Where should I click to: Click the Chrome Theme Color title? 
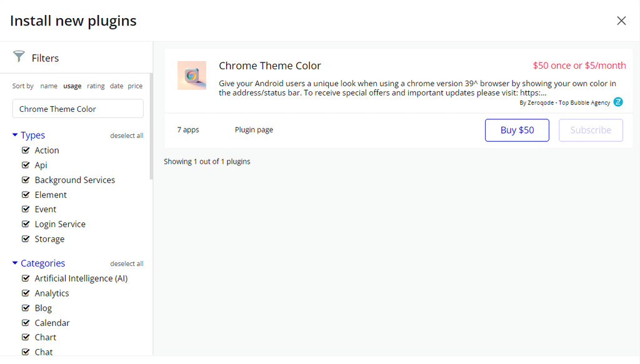coord(270,66)
